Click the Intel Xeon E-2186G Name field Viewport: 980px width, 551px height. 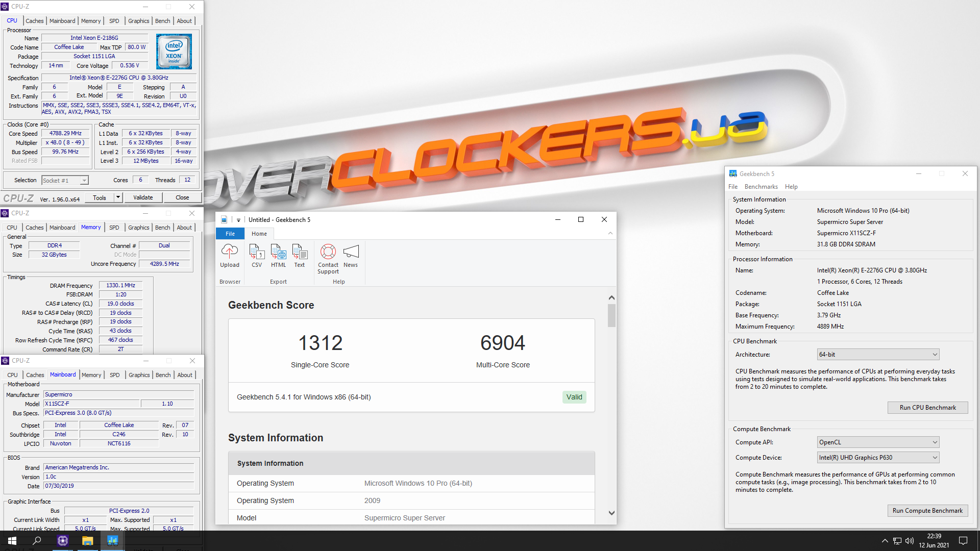click(94, 38)
